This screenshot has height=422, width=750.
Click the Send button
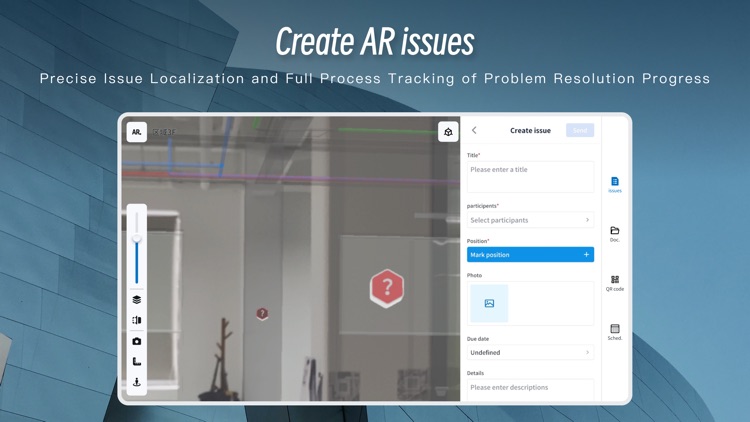580,130
